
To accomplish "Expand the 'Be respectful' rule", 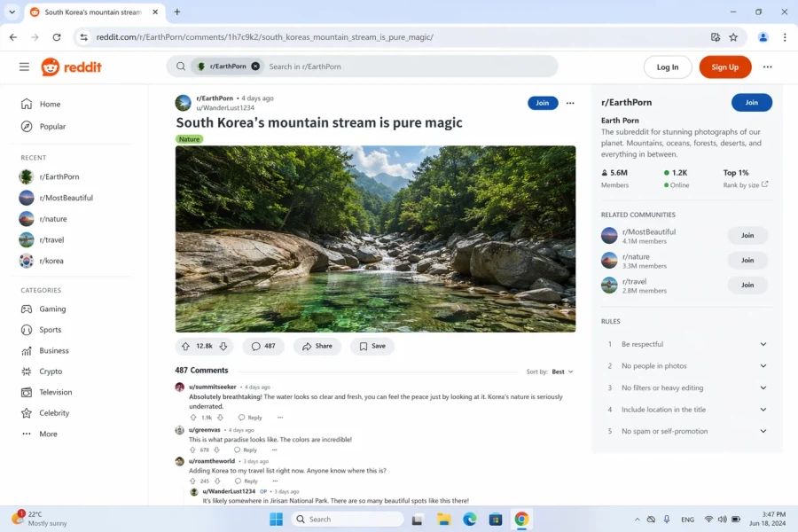I will tap(763, 344).
